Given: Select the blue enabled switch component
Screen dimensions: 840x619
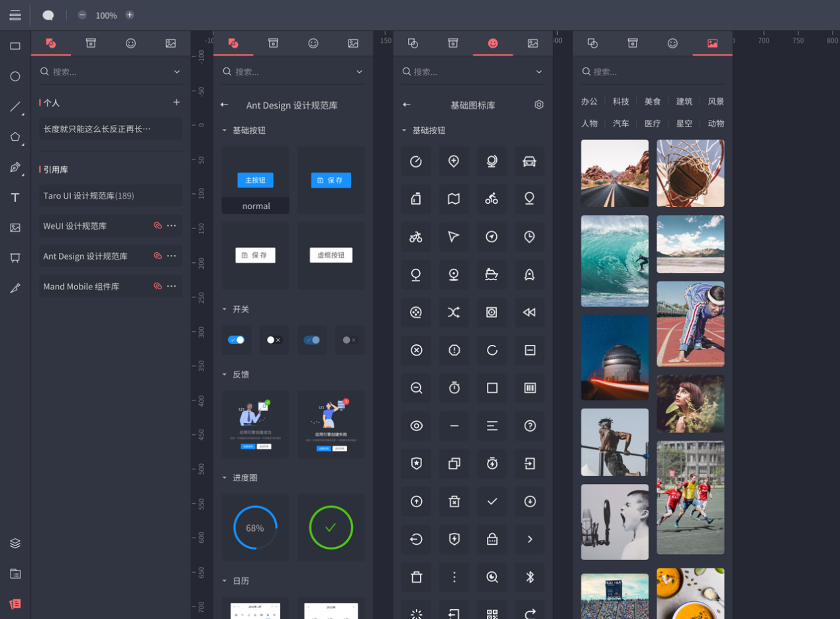Looking at the screenshot, I should tap(236, 340).
